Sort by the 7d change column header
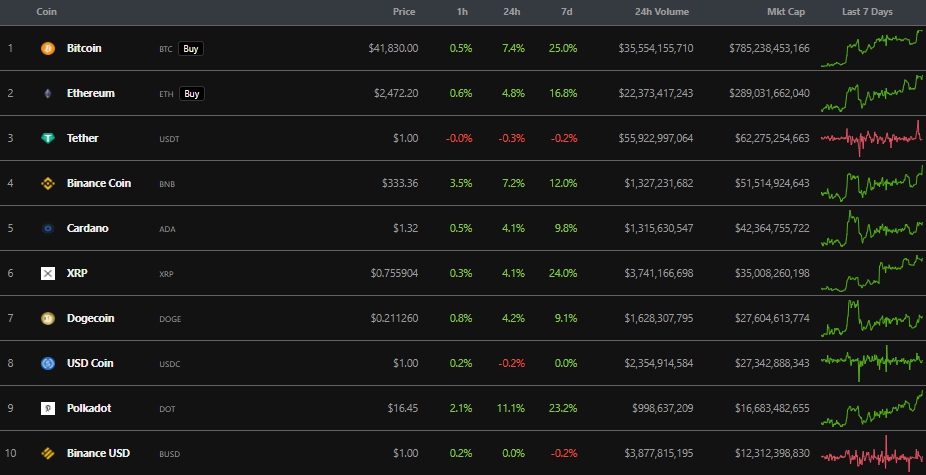 click(568, 12)
